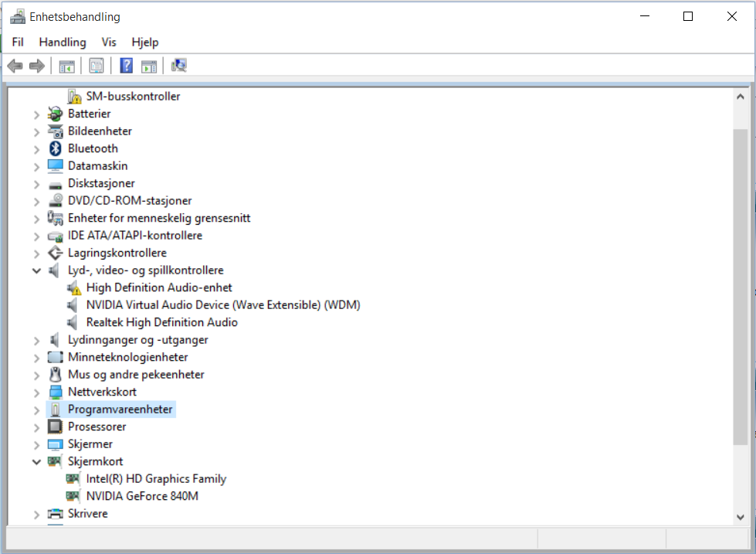Click the human interface devices icon
The image size is (756, 554).
[55, 218]
